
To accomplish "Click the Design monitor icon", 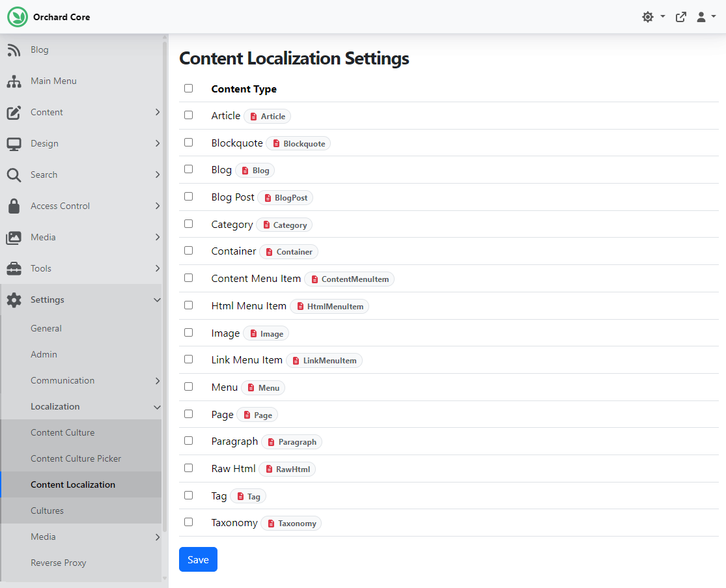I will tap(14, 144).
